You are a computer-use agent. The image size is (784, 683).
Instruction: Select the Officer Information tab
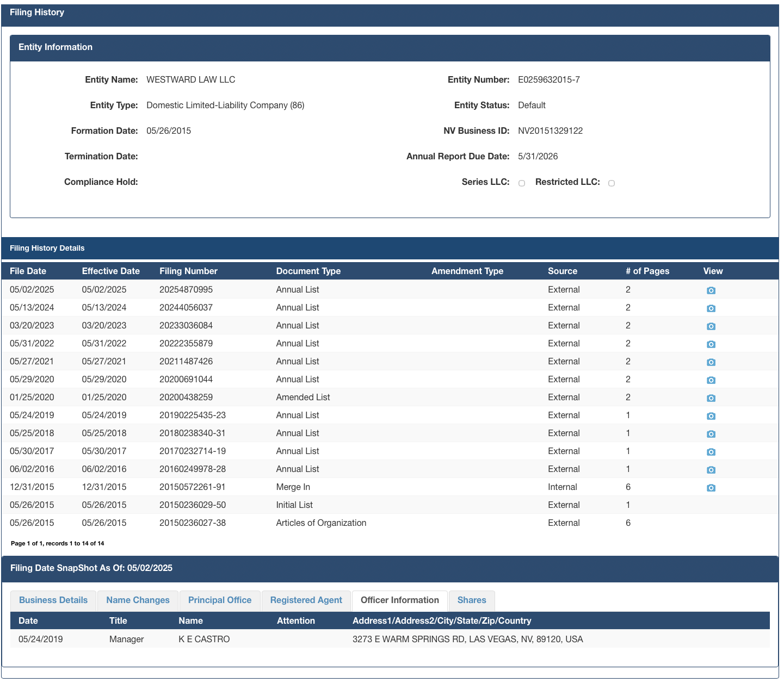[400, 600]
